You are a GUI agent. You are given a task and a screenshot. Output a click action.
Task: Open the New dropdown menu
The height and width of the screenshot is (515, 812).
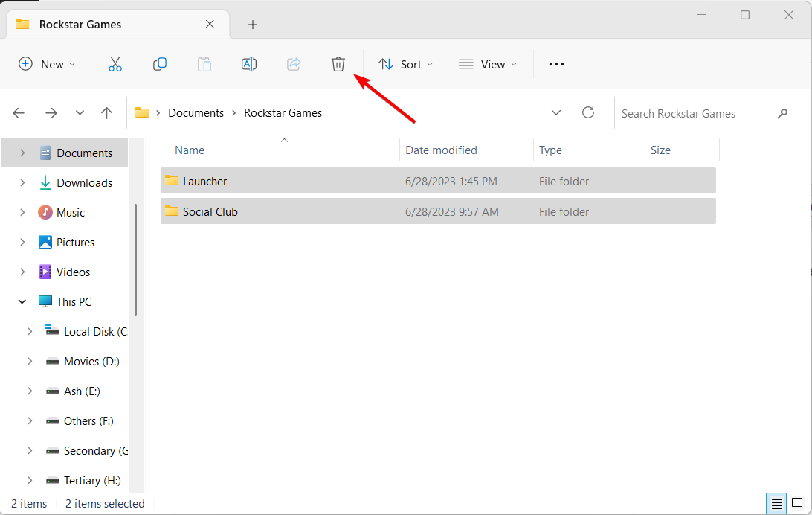[47, 64]
